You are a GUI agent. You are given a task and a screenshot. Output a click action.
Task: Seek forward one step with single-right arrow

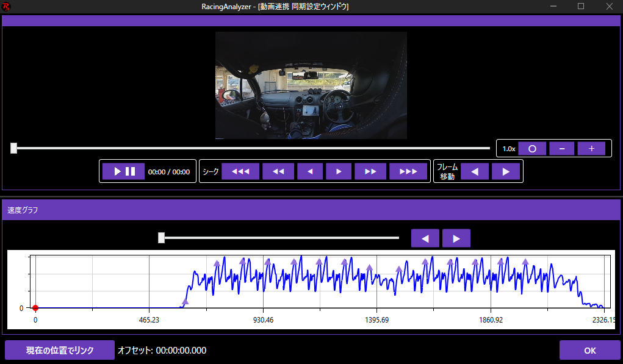338,171
